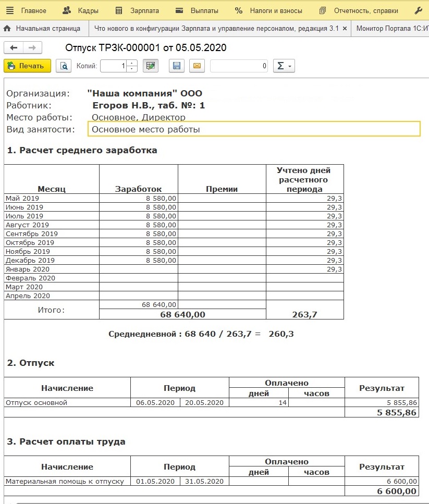The width and height of the screenshot is (429, 504).
Task: Go forward with the right arrow
Action: pos(32,47)
